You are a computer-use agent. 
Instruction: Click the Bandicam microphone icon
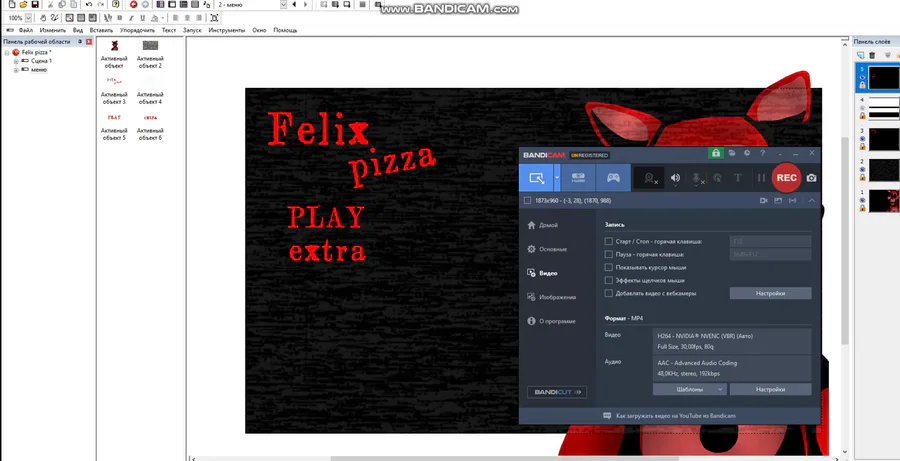tap(697, 179)
